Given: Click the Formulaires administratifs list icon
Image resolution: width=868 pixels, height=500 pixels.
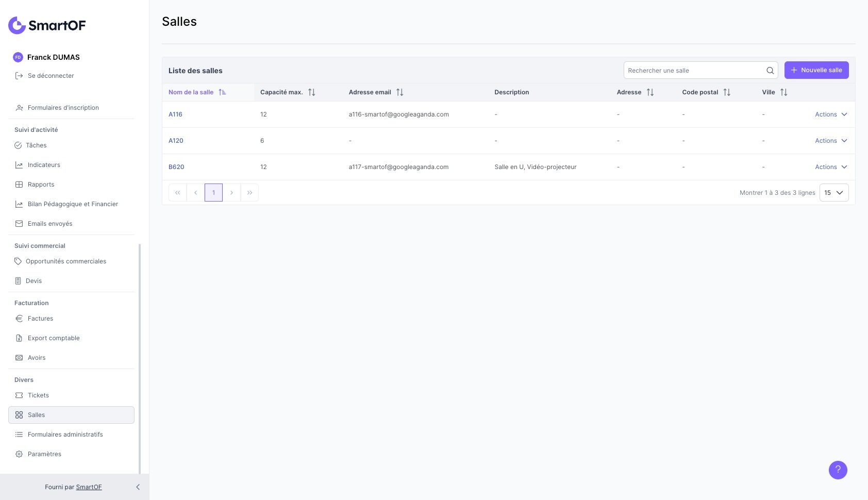Looking at the screenshot, I should (19, 435).
